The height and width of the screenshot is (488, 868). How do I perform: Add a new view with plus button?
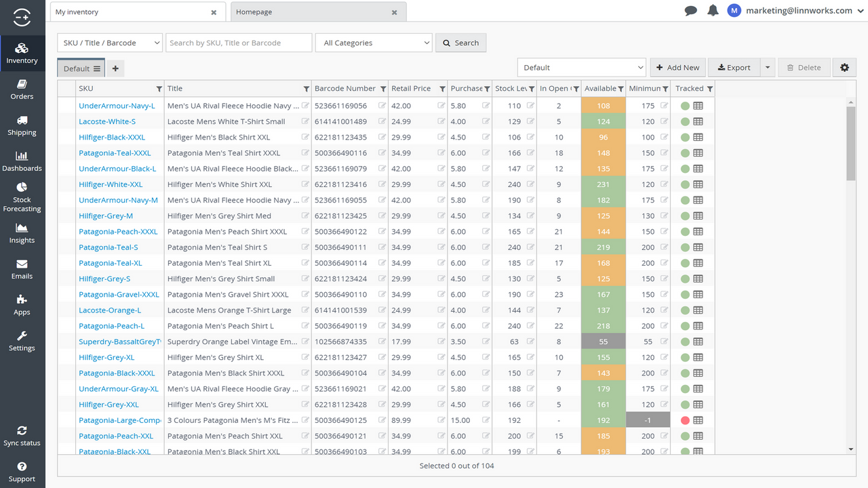click(115, 68)
